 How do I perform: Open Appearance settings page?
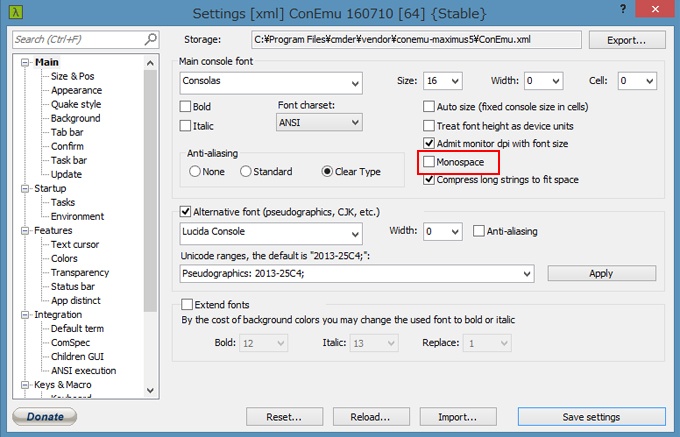point(76,90)
